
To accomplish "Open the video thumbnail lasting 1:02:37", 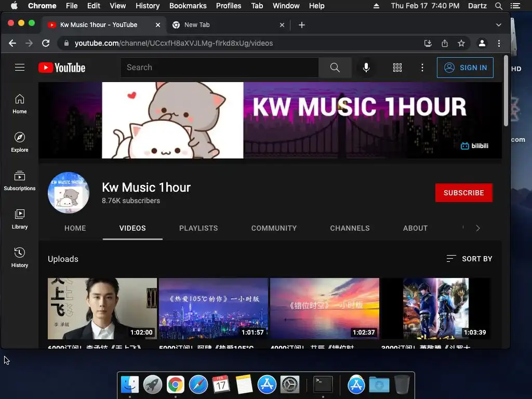I will (325, 309).
